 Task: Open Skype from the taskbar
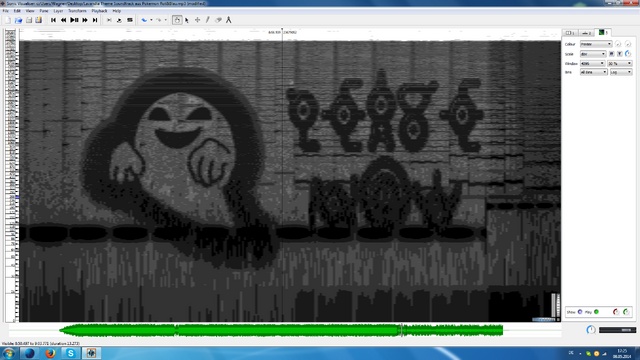coord(71,353)
